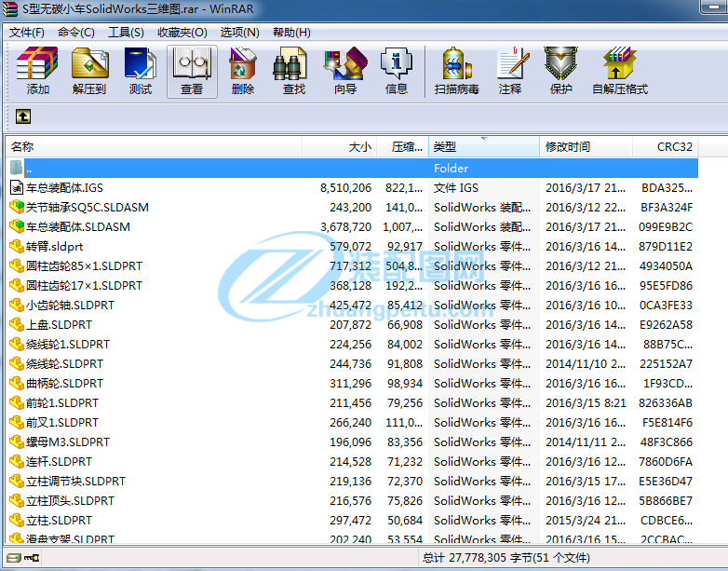728x571 pixels.
Task: Click the Delete (删除) toolbar icon
Action: 243,63
